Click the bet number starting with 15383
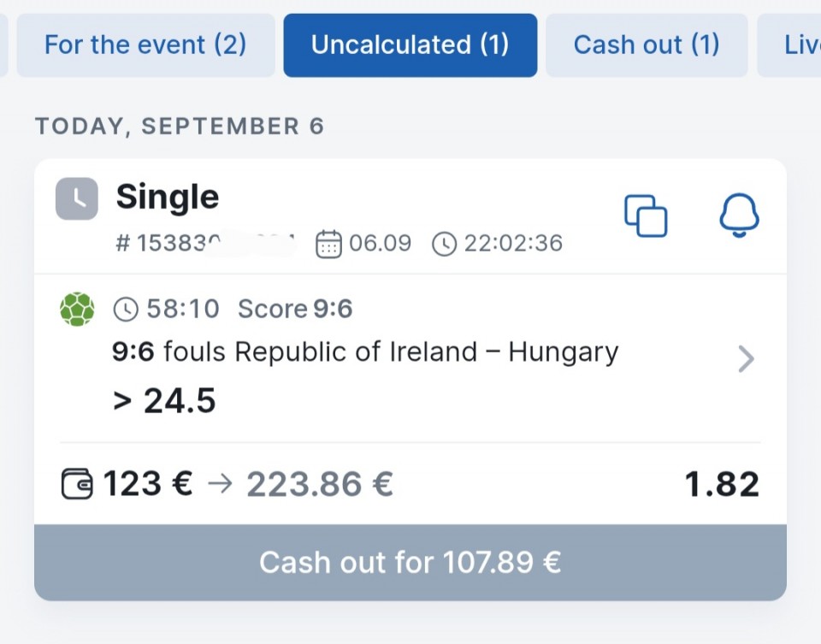The image size is (821, 644). click(205, 244)
